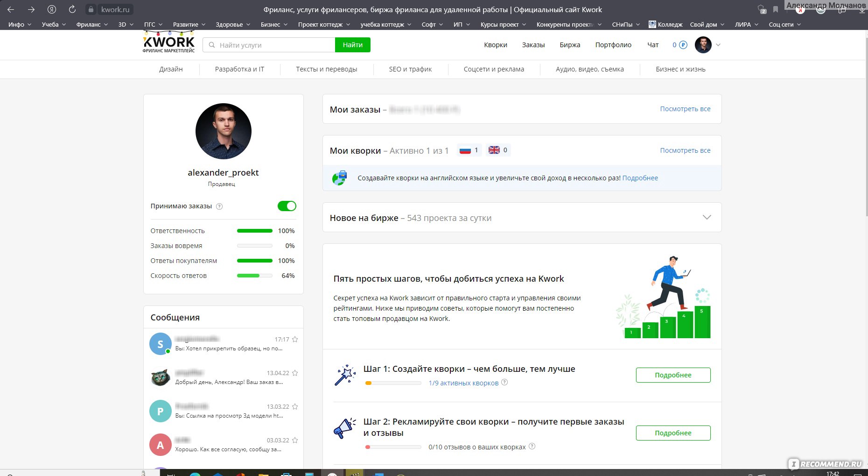Open the Соц сети bookmarks folder
Viewport: 868px width, 476px height.
[x=784, y=24]
